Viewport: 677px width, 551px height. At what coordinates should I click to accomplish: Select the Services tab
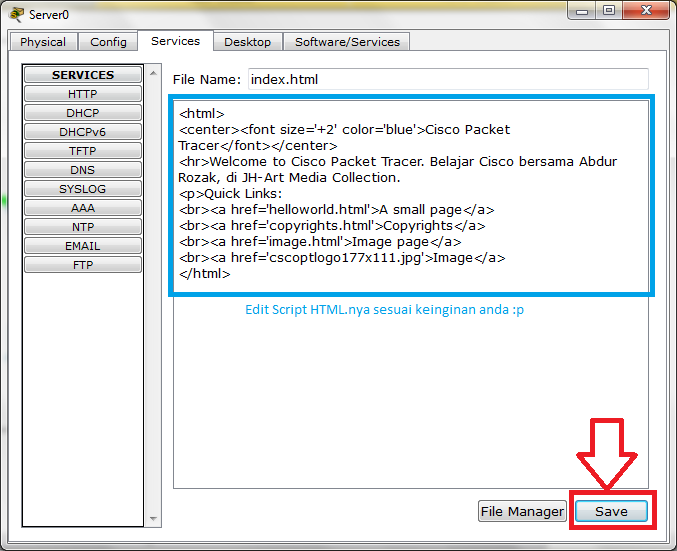(x=175, y=41)
